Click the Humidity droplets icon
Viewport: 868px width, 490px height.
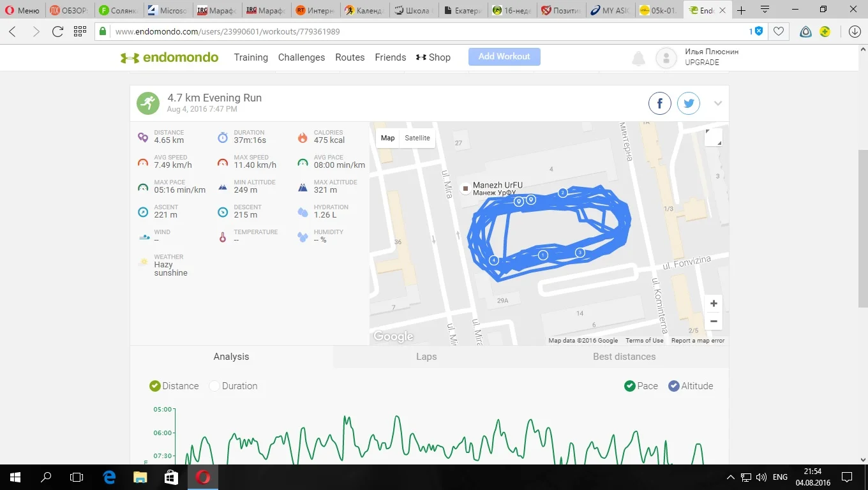[303, 237]
